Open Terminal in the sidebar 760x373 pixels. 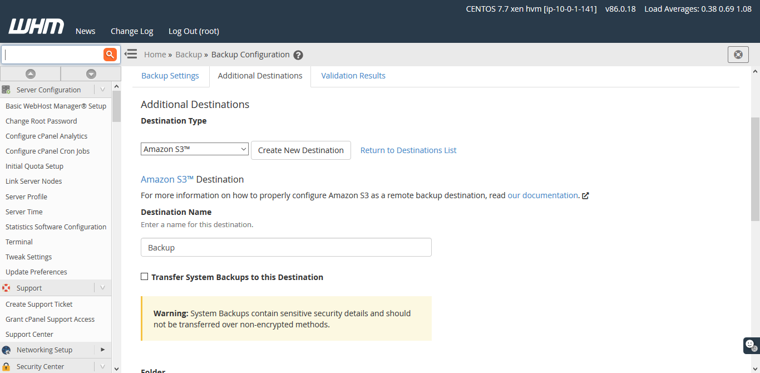tap(19, 242)
